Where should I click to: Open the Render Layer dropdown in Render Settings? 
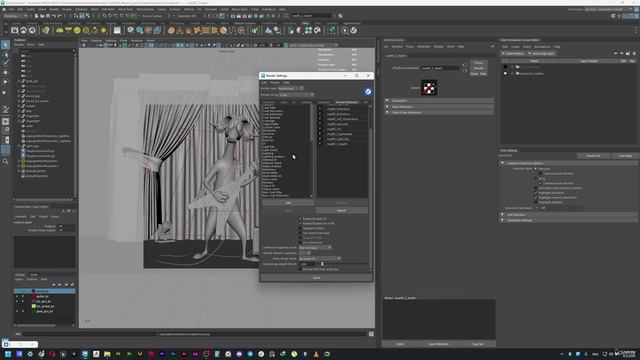coord(291,88)
